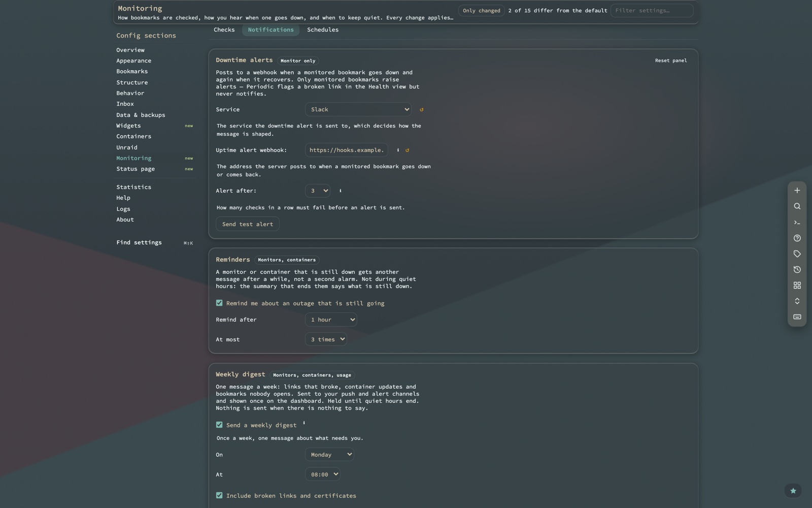Click the Send test alert button

(248, 224)
